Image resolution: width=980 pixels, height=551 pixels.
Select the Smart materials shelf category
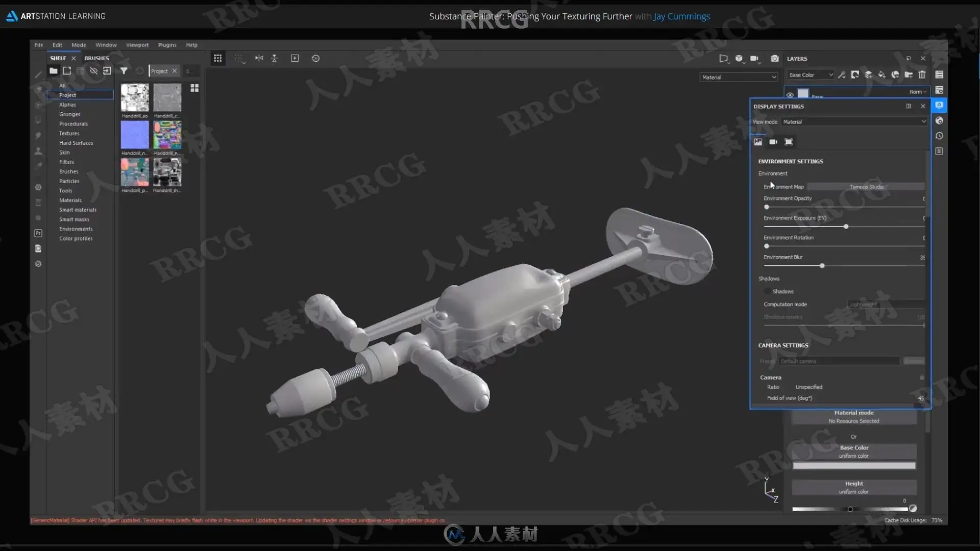click(x=78, y=210)
